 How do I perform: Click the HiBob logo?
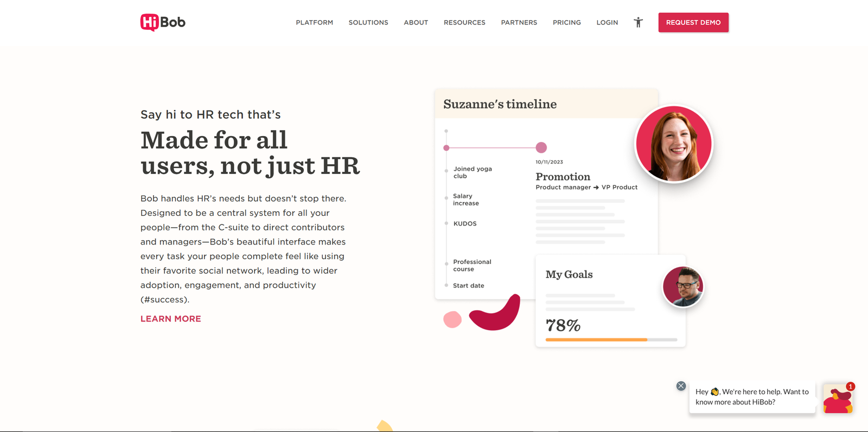click(x=163, y=22)
